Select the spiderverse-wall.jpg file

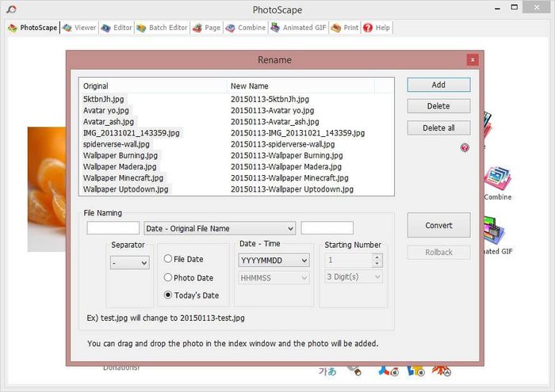pos(116,144)
